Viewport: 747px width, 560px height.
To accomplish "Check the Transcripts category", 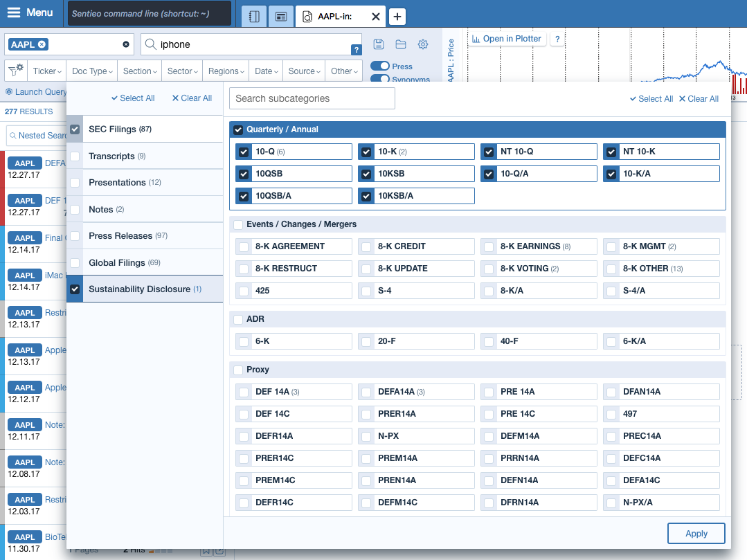I will click(75, 156).
